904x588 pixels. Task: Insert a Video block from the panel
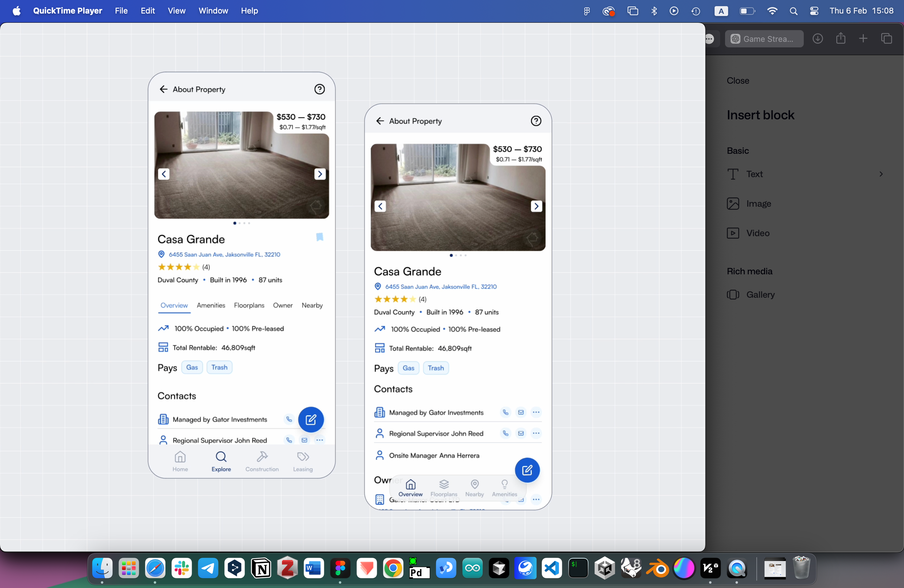click(x=758, y=233)
